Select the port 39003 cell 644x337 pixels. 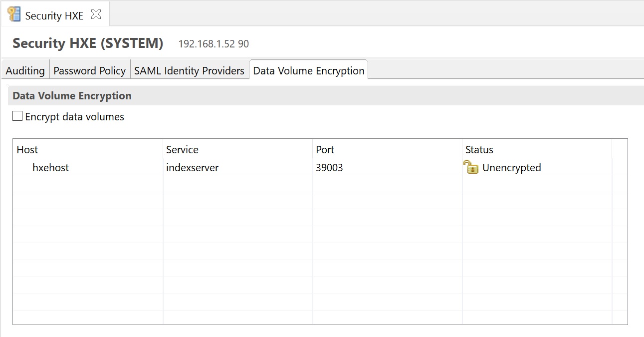[329, 168]
